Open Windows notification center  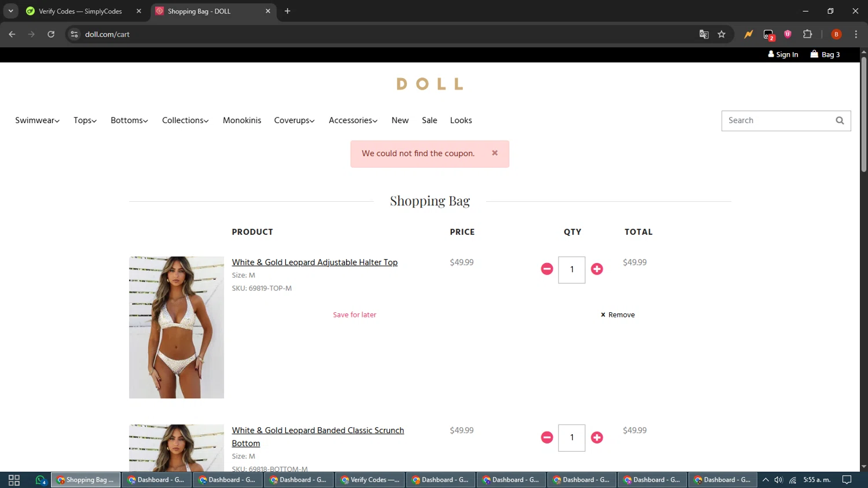[x=847, y=480]
